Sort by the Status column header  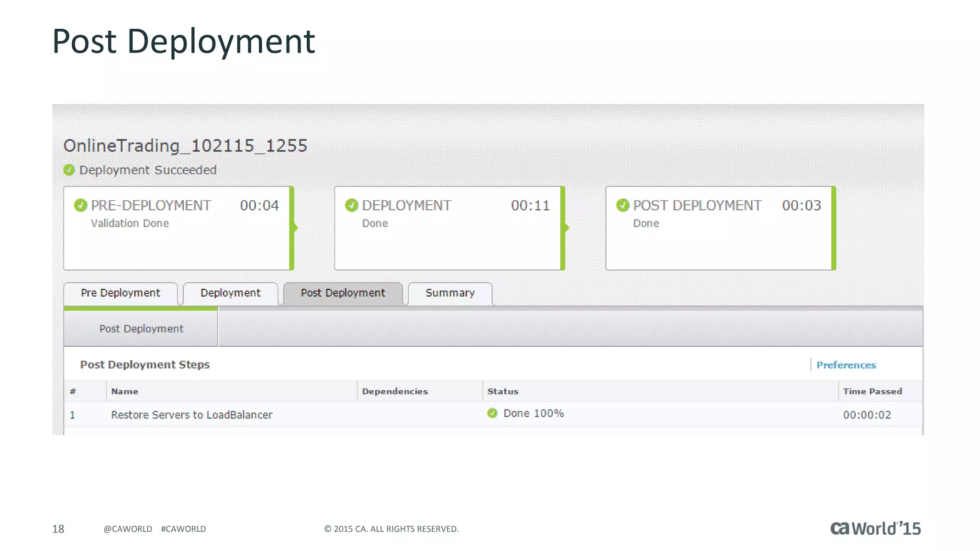[x=502, y=391]
